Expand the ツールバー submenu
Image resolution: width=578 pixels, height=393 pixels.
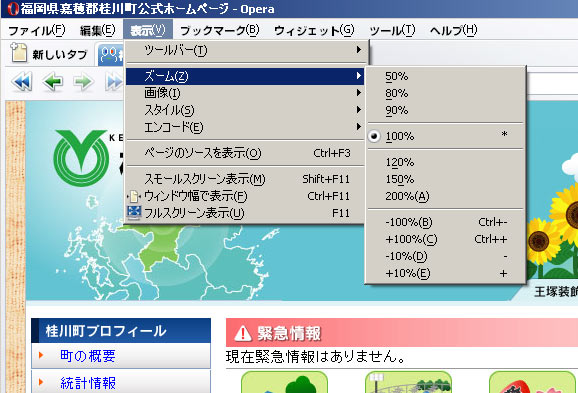tap(245, 50)
